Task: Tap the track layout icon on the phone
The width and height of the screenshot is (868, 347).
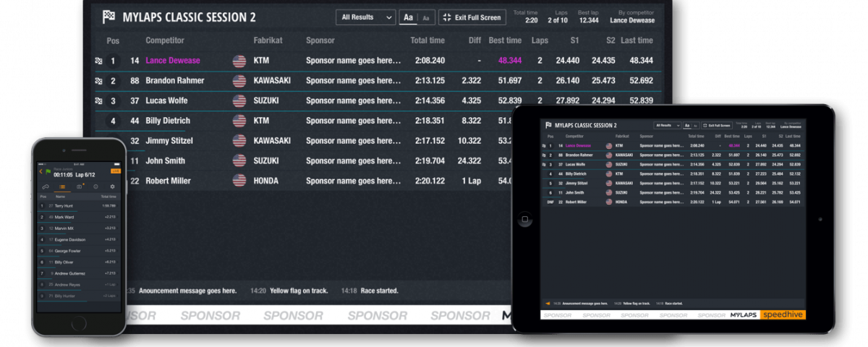Action: (46, 187)
